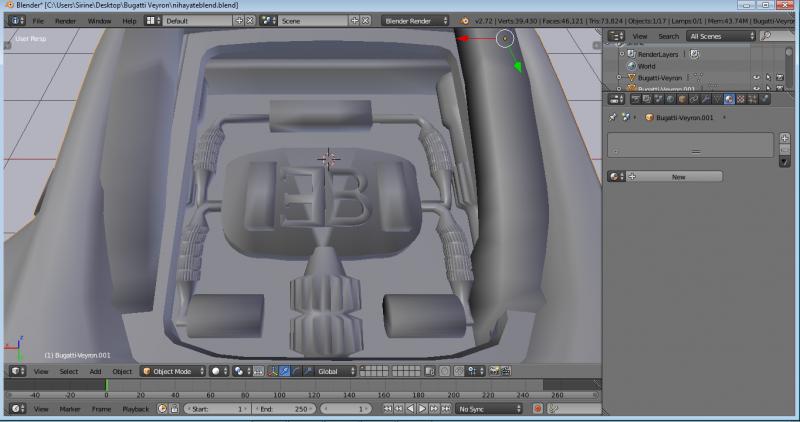Select the Material properties tab icon
This screenshot has height=422, width=800.
coord(728,98)
